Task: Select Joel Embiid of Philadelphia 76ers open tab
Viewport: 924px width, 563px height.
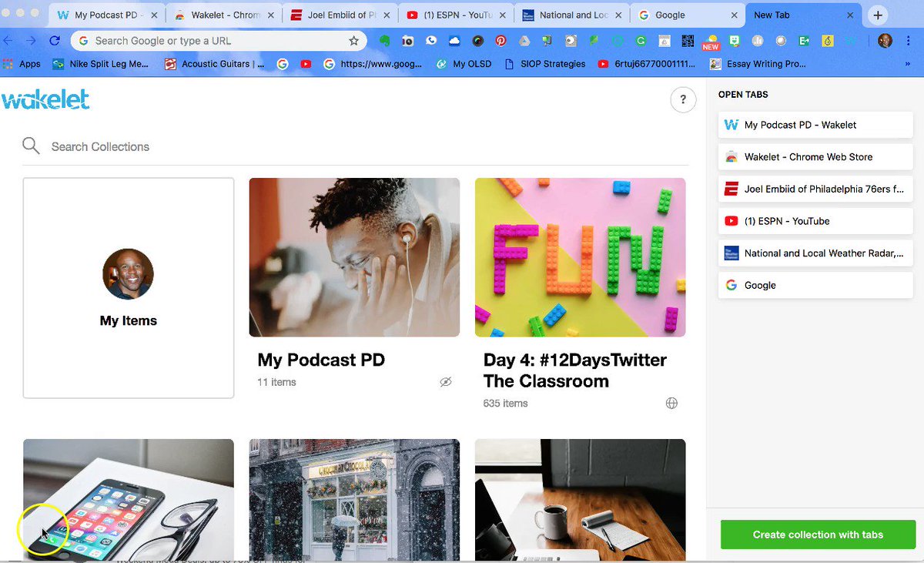Action: pos(815,189)
